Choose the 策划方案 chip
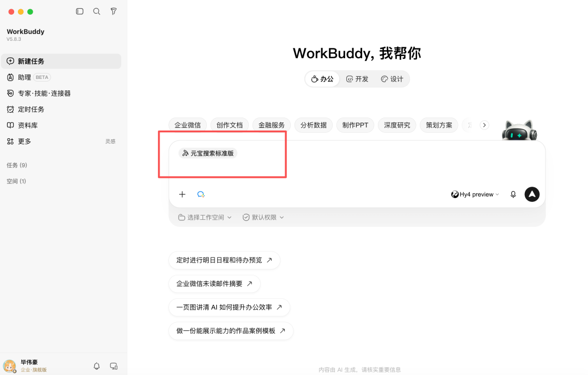Image resolution: width=588 pixels, height=375 pixels. [439, 125]
